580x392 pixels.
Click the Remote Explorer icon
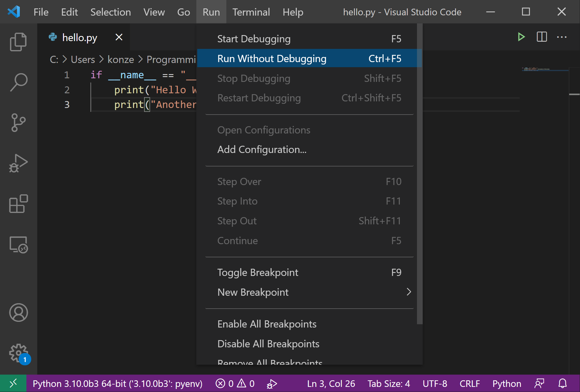pyautogui.click(x=19, y=245)
